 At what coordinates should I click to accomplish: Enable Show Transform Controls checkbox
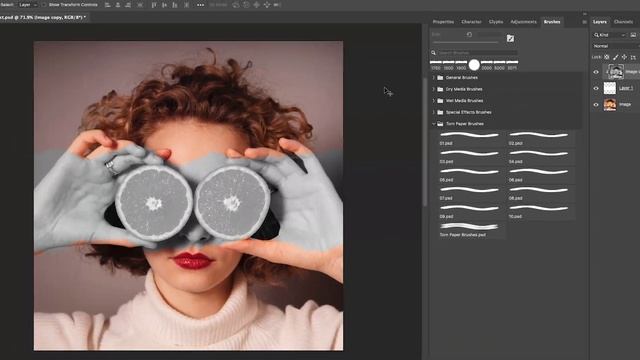(44, 5)
